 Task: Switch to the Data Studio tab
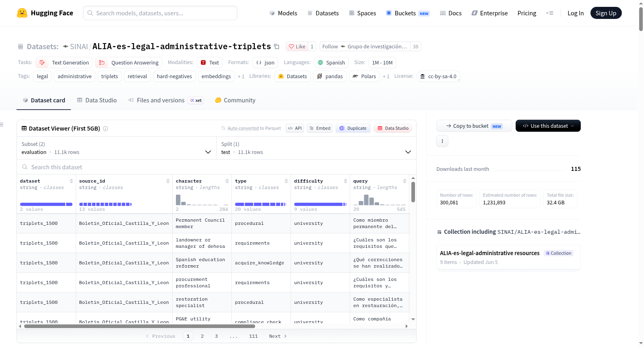click(97, 100)
